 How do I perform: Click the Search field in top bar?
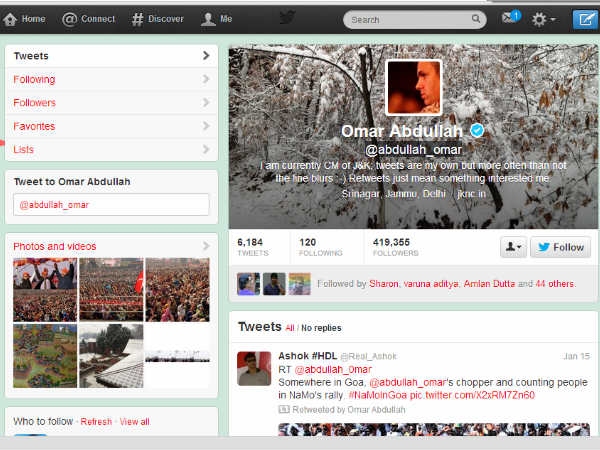(415, 19)
